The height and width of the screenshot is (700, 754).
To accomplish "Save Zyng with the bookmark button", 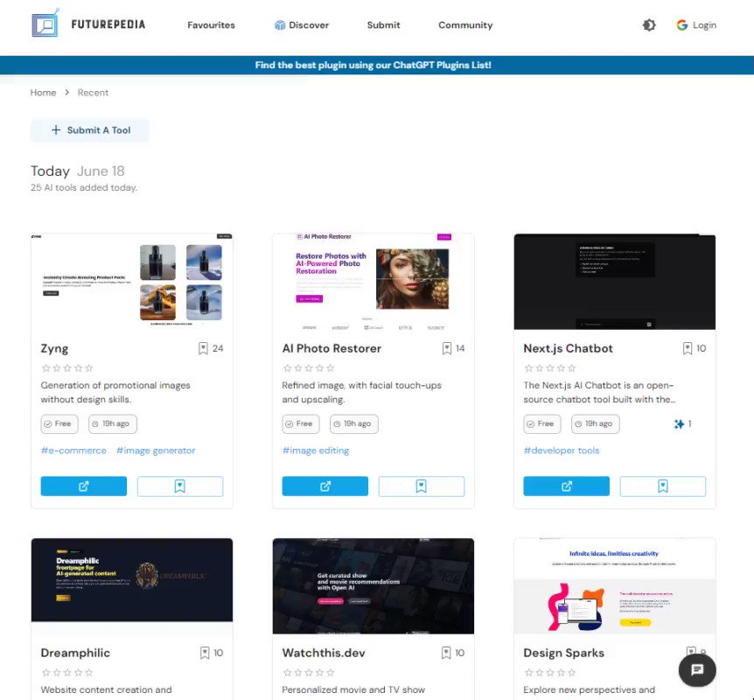I will (x=180, y=486).
